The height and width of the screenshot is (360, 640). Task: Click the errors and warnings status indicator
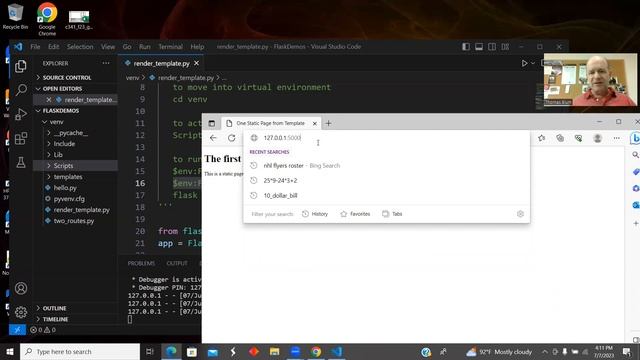pyautogui.click(x=43, y=330)
